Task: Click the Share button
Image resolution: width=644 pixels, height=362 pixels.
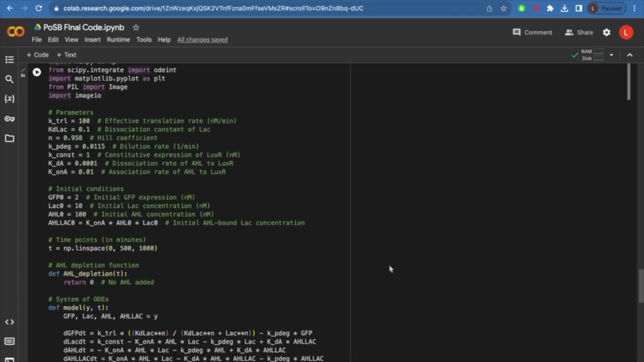Action: [579, 32]
